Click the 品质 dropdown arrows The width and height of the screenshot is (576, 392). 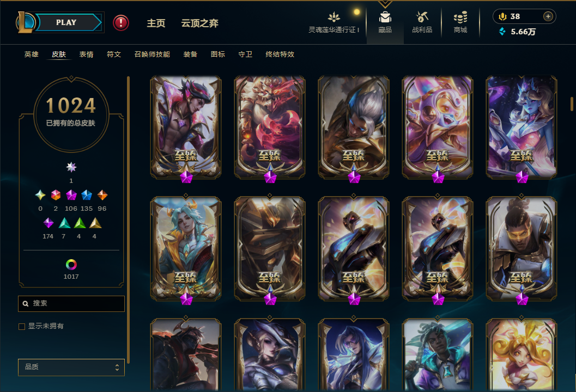click(x=117, y=367)
